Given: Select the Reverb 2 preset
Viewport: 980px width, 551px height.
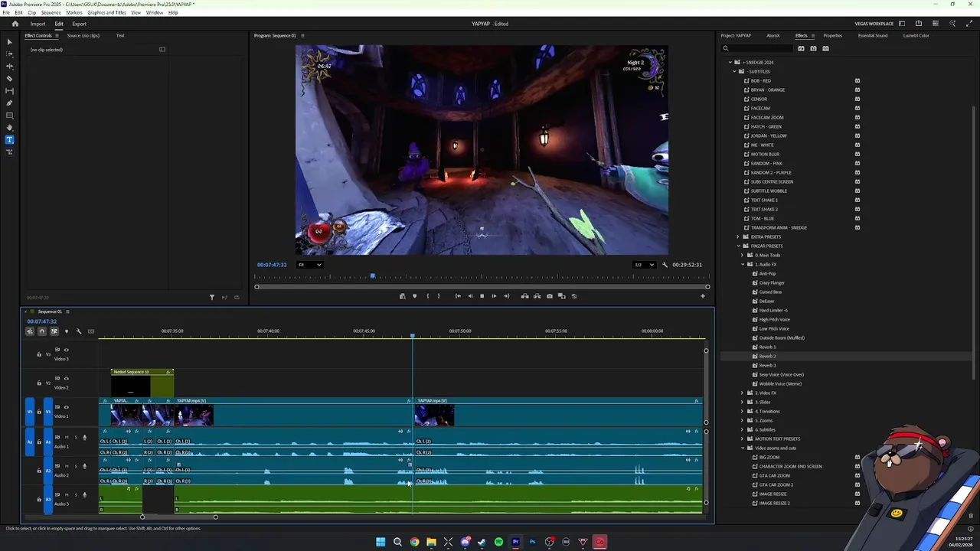Looking at the screenshot, I should [x=767, y=356].
